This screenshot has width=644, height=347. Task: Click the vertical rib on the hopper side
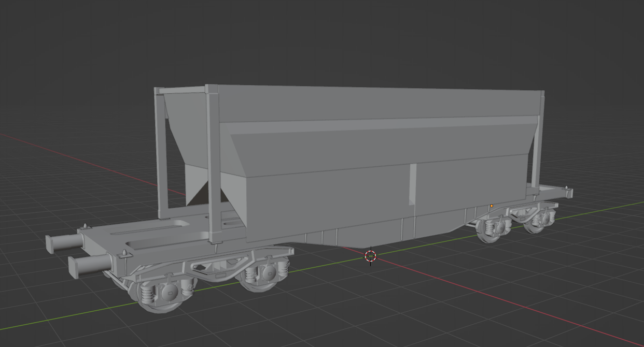coord(412,183)
